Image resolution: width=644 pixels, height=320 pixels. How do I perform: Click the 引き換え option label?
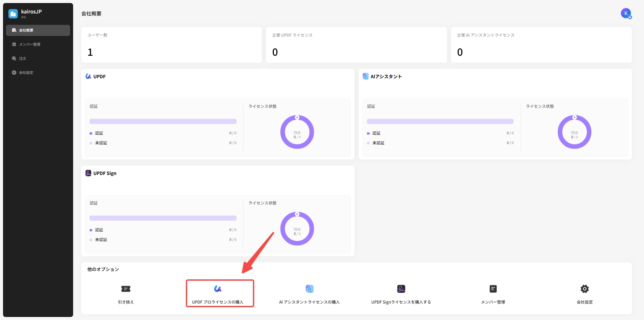[126, 302]
